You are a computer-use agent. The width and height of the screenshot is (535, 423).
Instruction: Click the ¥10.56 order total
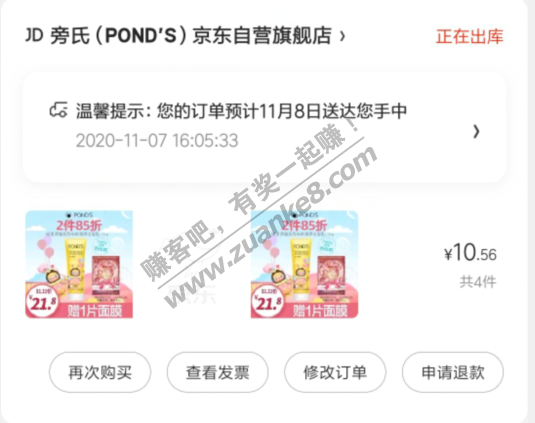[x=470, y=253]
